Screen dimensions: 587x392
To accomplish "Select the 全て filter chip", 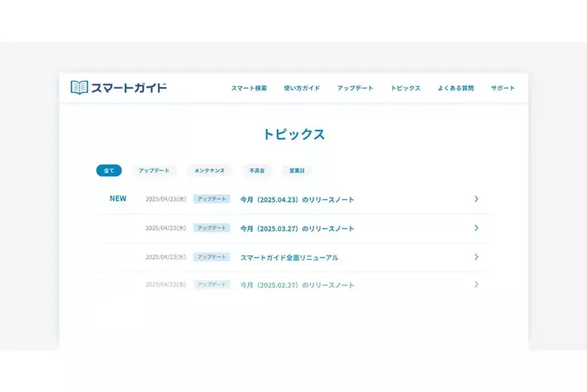I will [108, 170].
